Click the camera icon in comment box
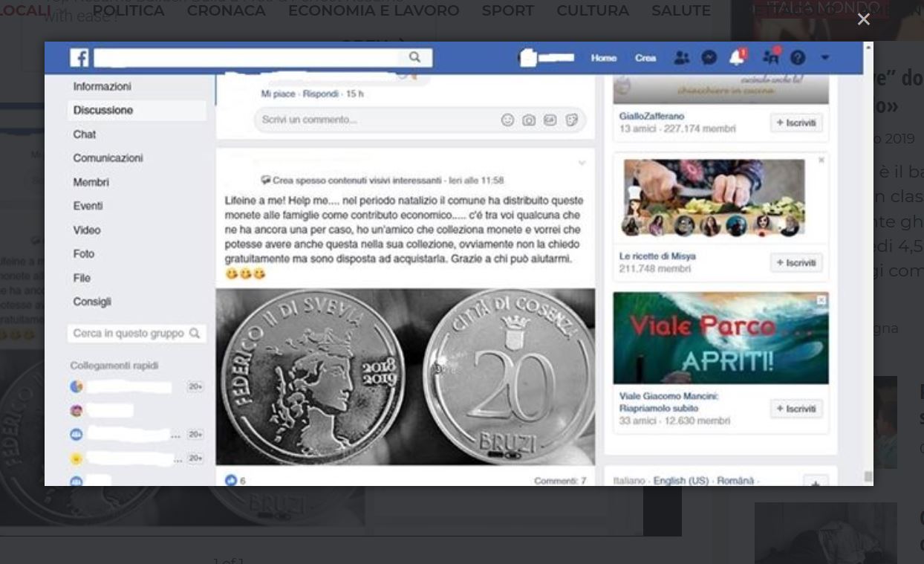The image size is (924, 564). coord(529,120)
